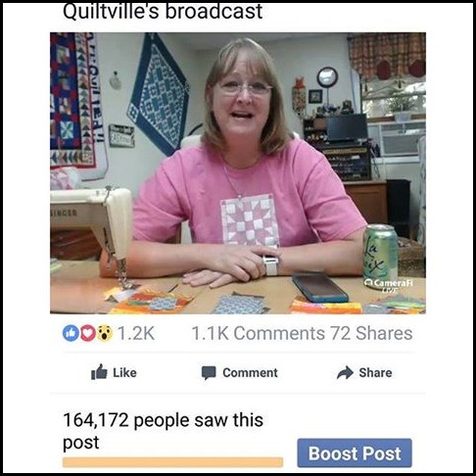This screenshot has width=476, height=476.
Task: Click the thumbs-up icon beside Like
Action: pyautogui.click(x=99, y=372)
